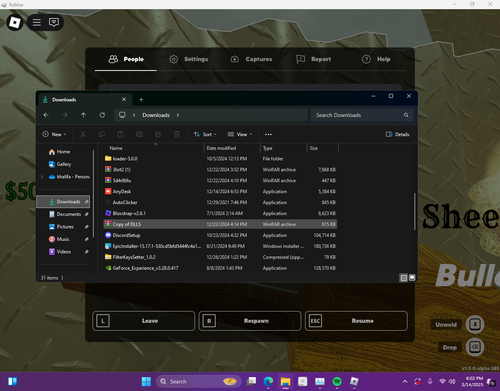
Task: Click the taskbar Search box
Action: click(198, 382)
